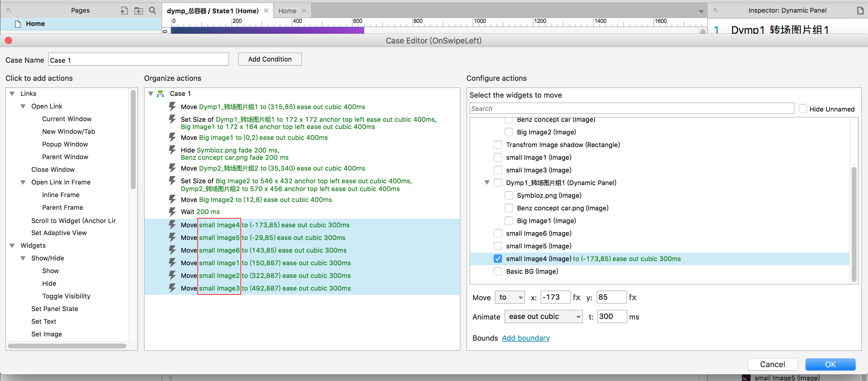Click the fx button next to x value
868x381 pixels.
(x=577, y=297)
